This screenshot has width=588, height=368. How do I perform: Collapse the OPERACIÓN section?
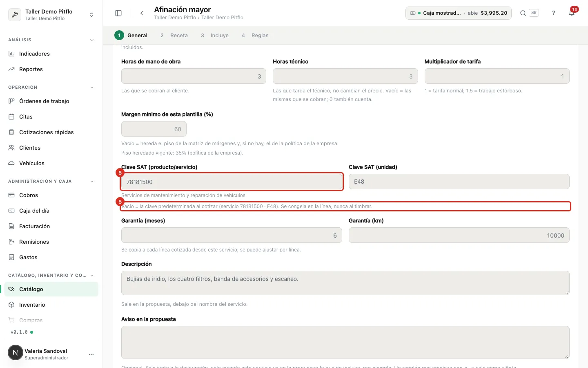pos(92,88)
